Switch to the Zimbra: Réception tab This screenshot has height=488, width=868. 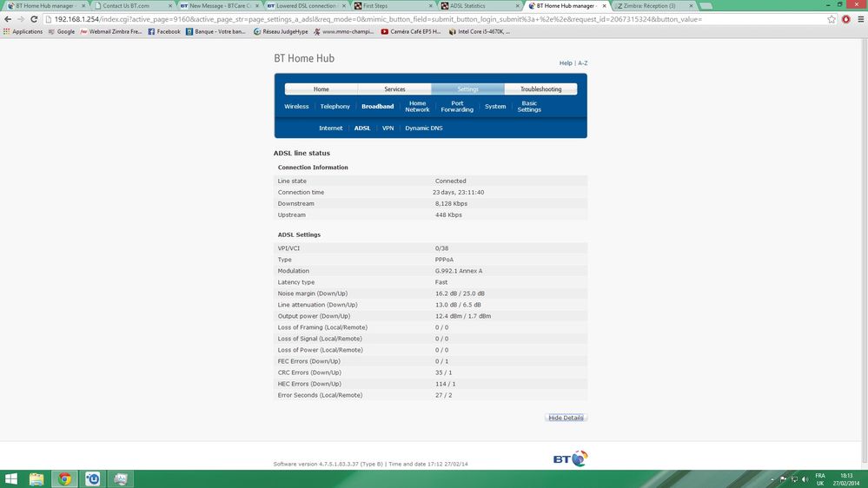tap(654, 5)
